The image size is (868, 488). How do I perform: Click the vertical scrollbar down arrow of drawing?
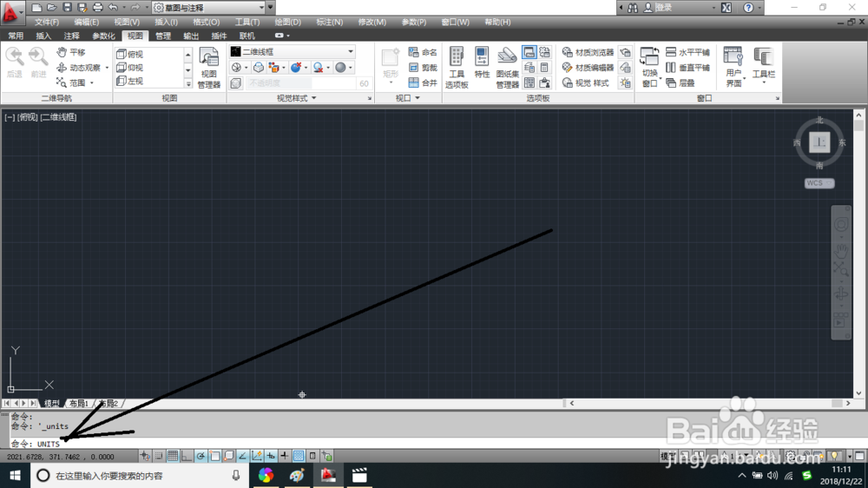click(x=858, y=393)
